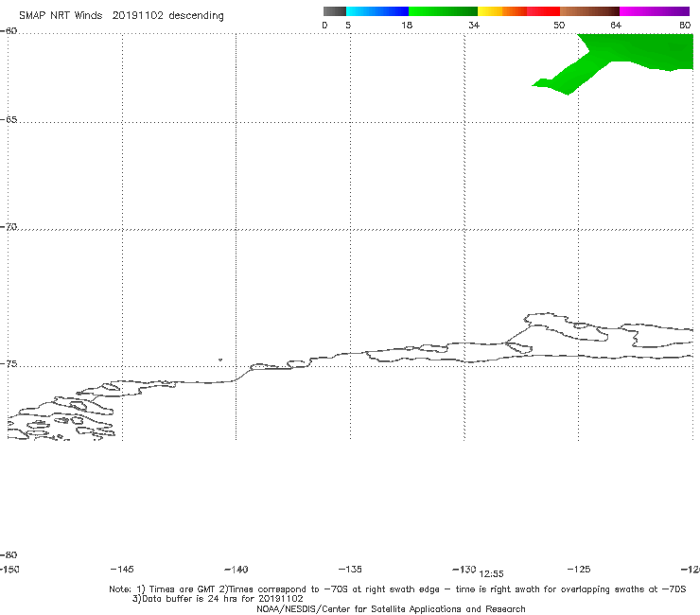Click the color bar label "34"
The image size is (700, 615).
click(x=474, y=26)
